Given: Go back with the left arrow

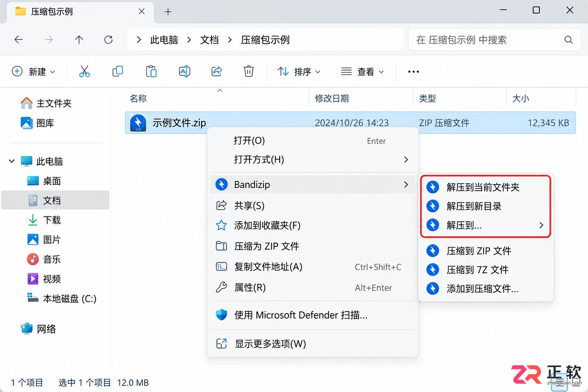Looking at the screenshot, I should 18,40.
